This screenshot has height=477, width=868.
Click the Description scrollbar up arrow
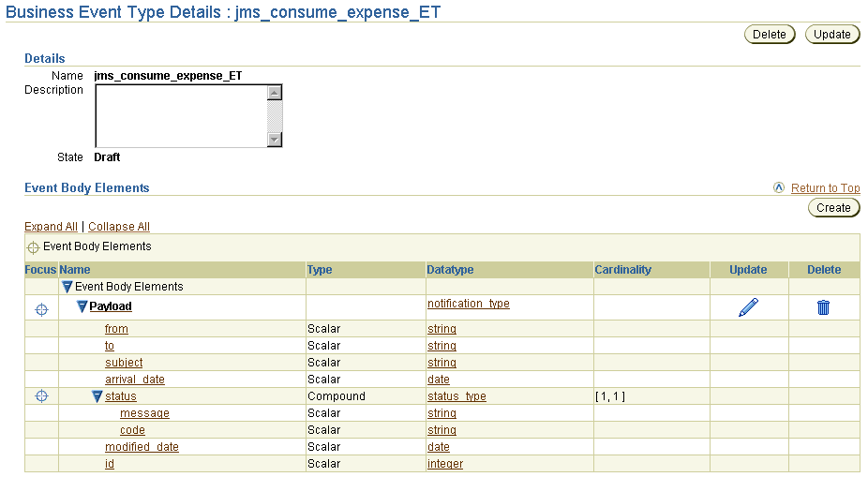275,93
